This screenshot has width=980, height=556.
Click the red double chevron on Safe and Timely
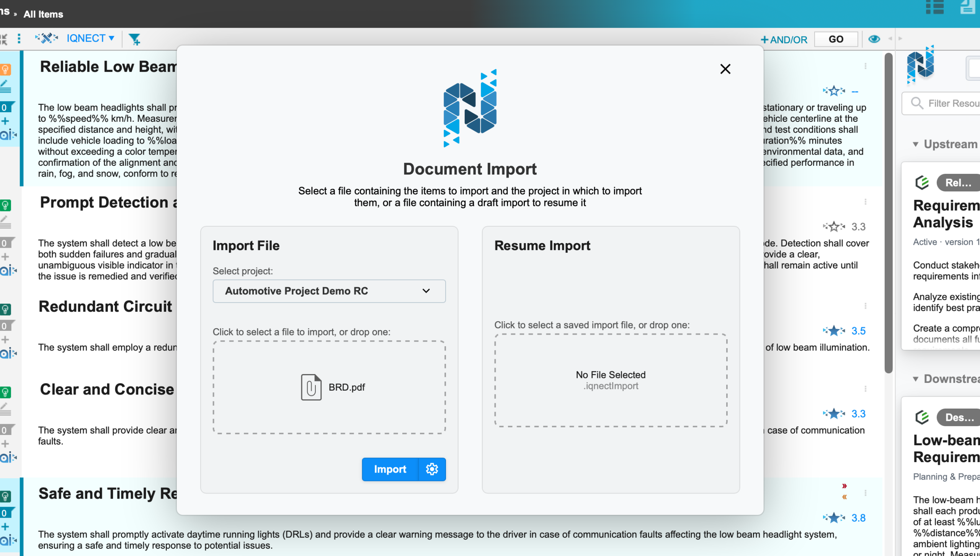[844, 486]
